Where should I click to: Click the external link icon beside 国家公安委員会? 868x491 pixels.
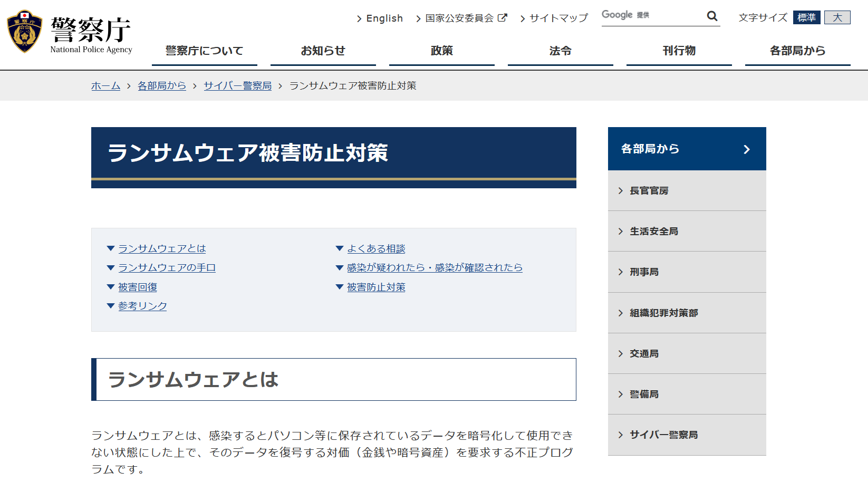pyautogui.click(x=503, y=18)
